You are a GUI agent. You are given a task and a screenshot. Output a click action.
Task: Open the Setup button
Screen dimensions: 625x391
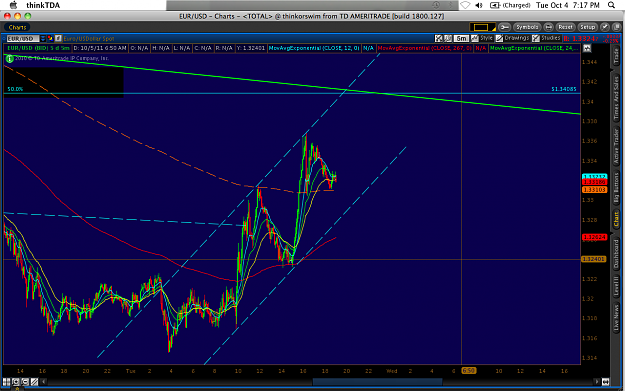click(x=587, y=27)
